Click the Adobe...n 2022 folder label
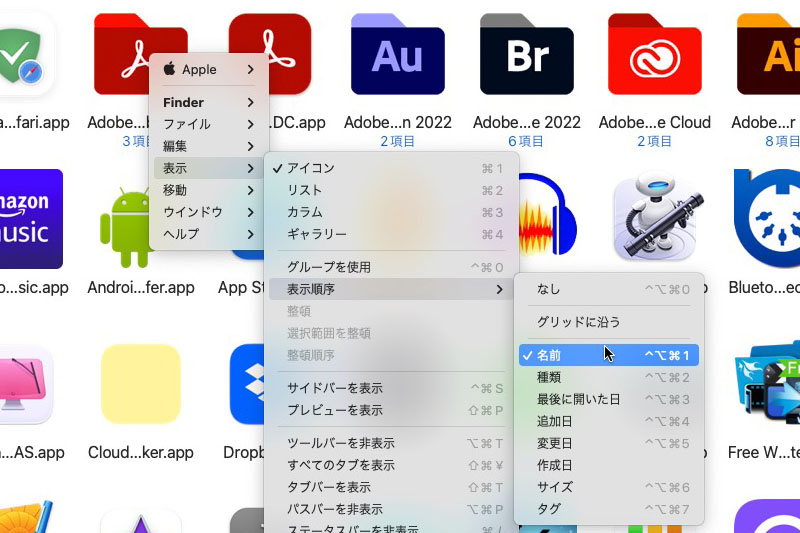The height and width of the screenshot is (533, 800). pyautogui.click(x=398, y=122)
